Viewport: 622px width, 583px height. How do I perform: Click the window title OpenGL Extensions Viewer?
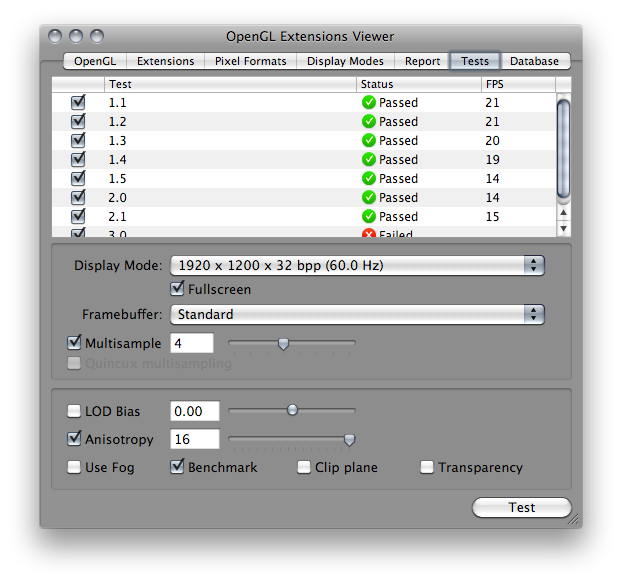pyautogui.click(x=310, y=36)
